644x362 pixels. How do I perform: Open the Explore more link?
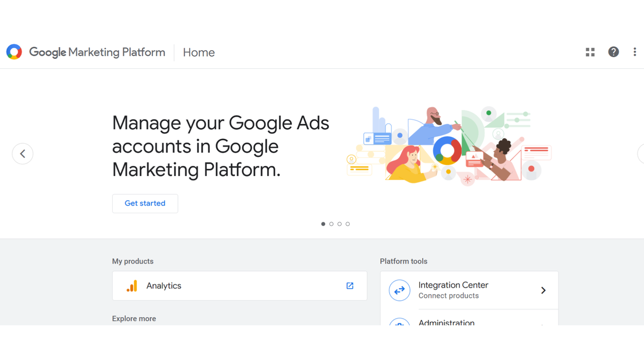[x=134, y=318]
